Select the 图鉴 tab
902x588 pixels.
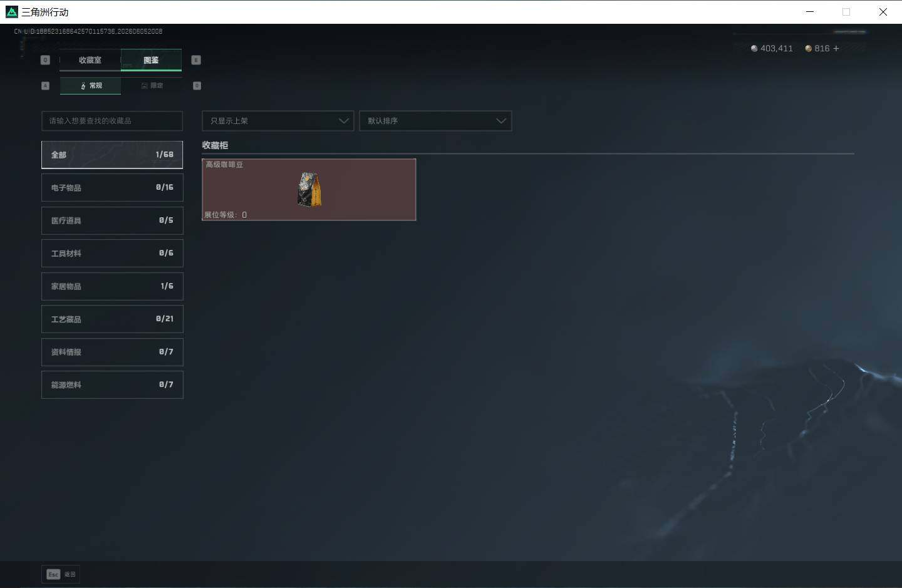point(151,60)
